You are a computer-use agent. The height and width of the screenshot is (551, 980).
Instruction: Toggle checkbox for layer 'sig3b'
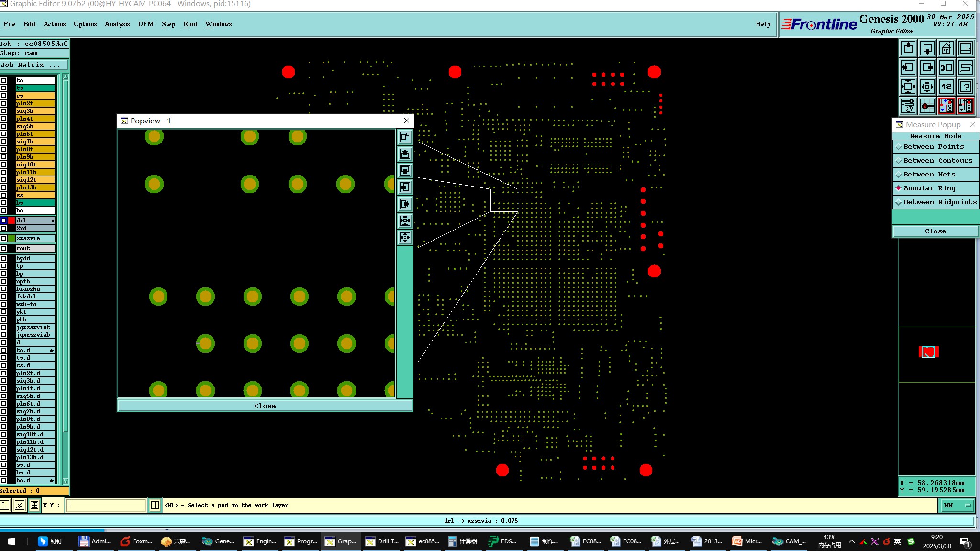[x=4, y=111]
